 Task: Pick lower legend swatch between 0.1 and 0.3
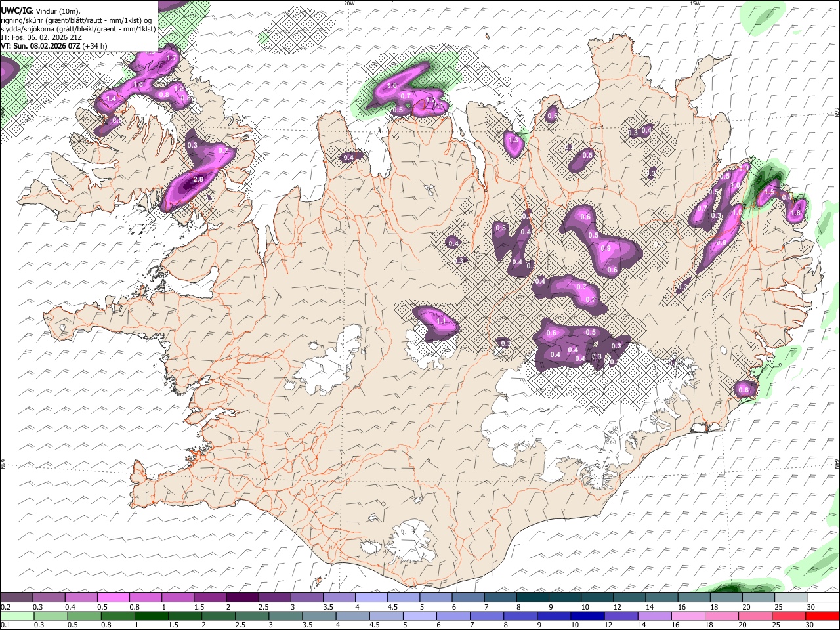16,616
